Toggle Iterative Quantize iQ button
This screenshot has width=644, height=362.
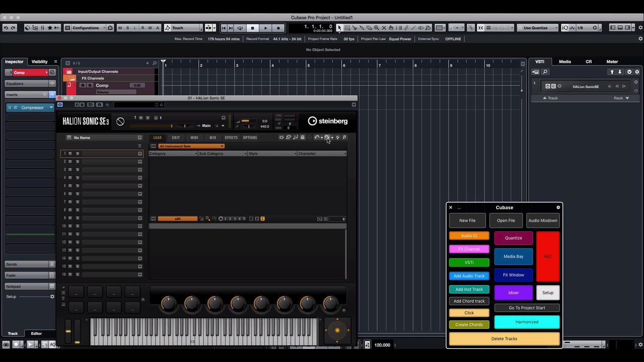pyautogui.click(x=565, y=28)
